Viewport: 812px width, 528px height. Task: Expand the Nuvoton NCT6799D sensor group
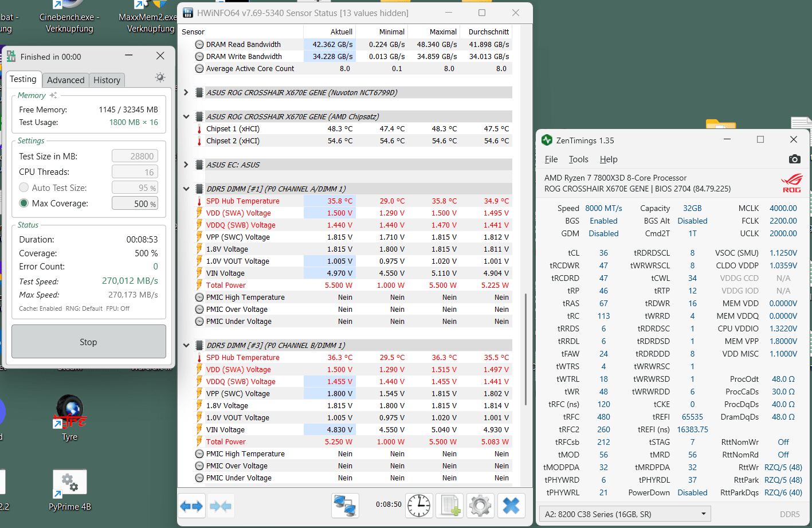coord(186,92)
